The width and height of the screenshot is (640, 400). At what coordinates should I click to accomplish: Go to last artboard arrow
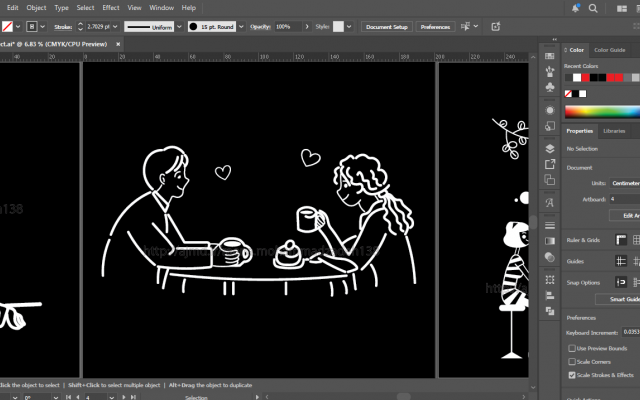pos(133,397)
